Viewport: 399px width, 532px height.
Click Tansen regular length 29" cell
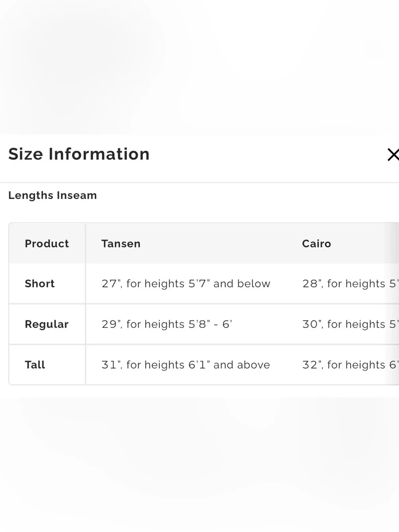tap(167, 324)
